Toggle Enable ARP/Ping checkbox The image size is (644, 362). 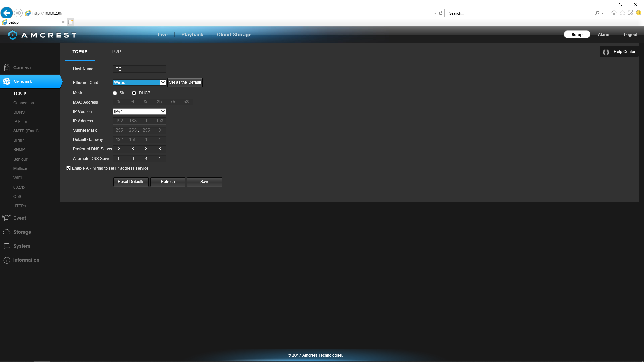(x=69, y=168)
